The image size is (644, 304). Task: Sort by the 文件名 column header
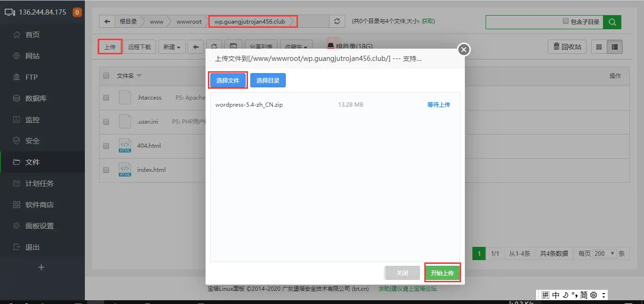click(x=129, y=76)
